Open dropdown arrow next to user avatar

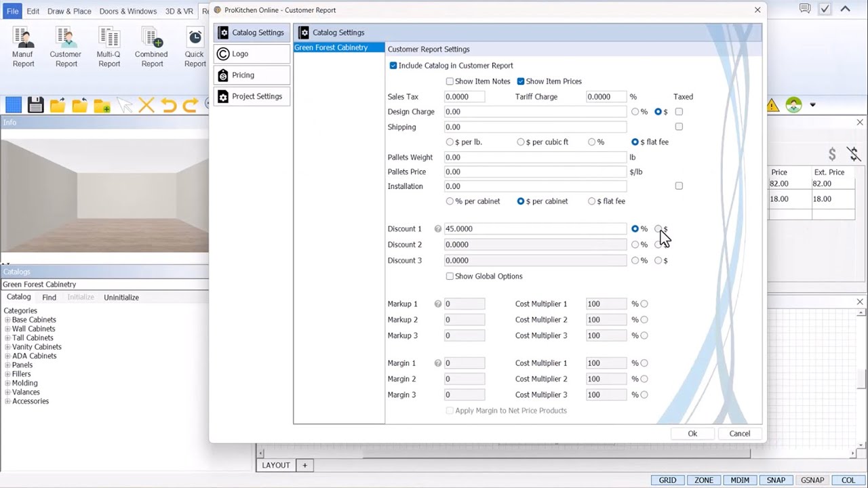pos(812,105)
